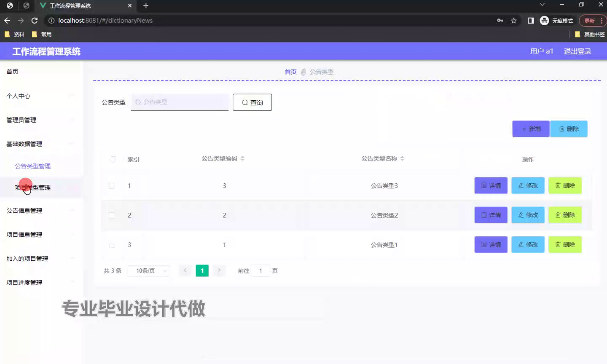Open the saved passwords key icon
607x364 pixels.
[500, 20]
